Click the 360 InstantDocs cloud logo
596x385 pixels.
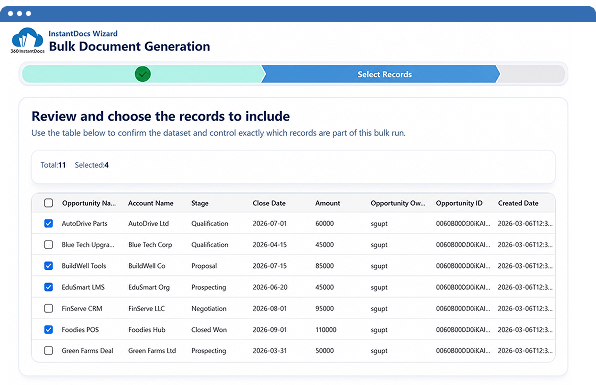point(27,40)
